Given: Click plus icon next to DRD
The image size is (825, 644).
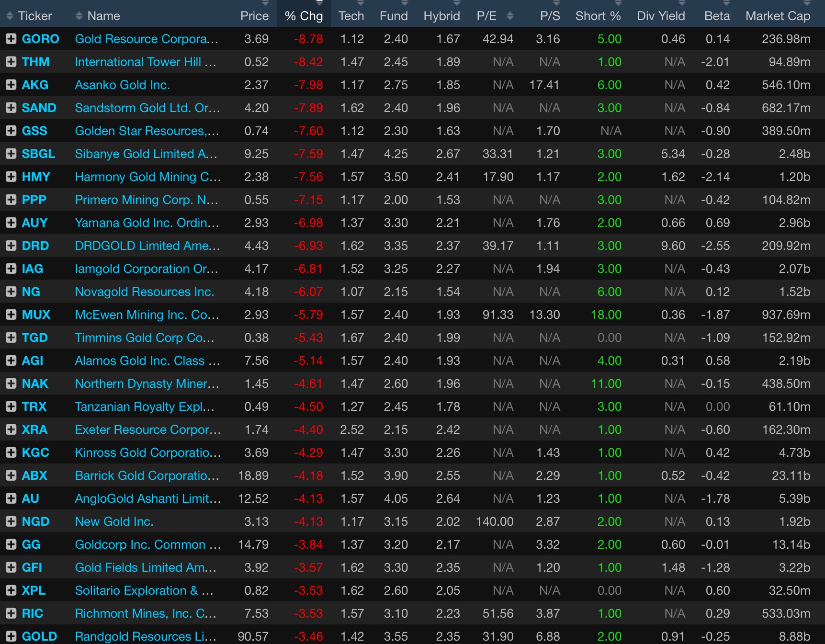Looking at the screenshot, I should pos(11,246).
